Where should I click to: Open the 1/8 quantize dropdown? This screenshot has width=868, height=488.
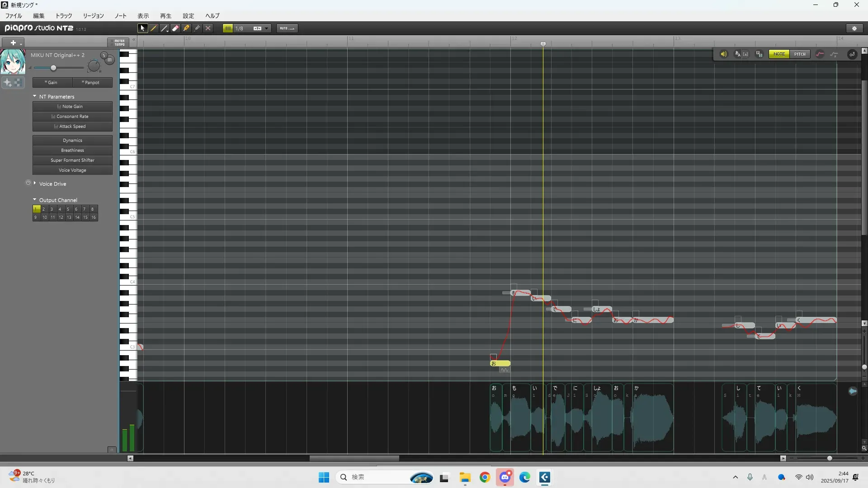pos(267,28)
